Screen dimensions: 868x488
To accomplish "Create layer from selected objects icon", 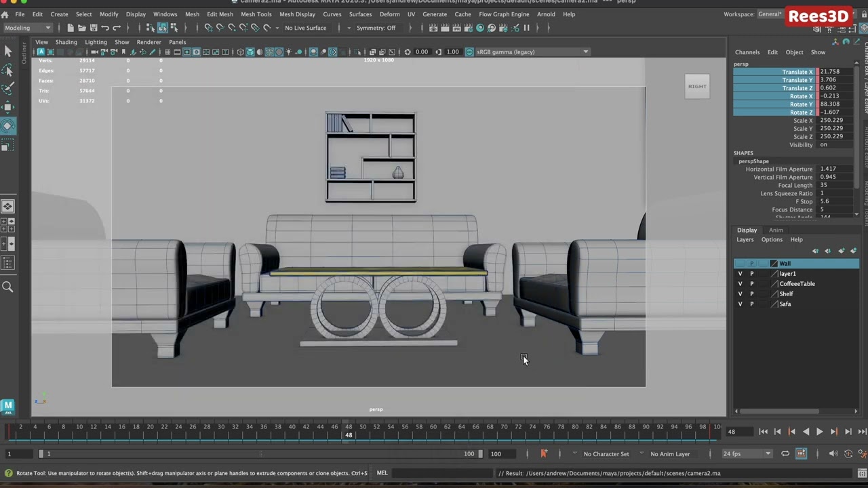I will coord(854,251).
